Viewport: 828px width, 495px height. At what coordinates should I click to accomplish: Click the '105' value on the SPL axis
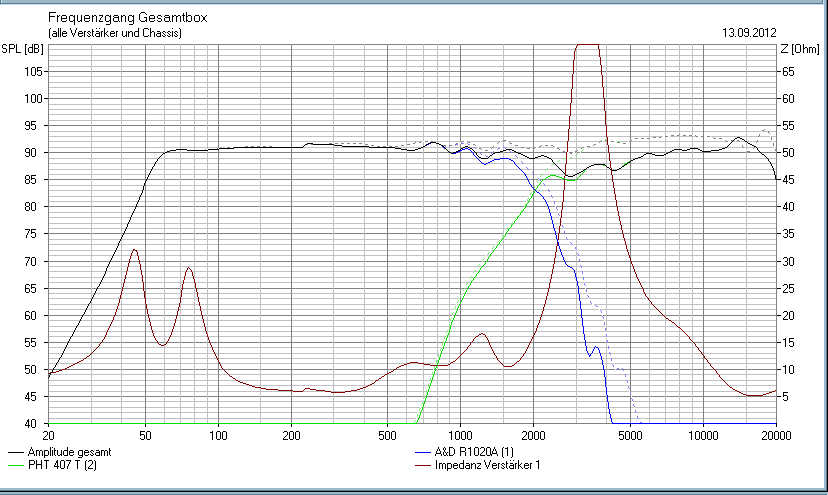click(33, 72)
